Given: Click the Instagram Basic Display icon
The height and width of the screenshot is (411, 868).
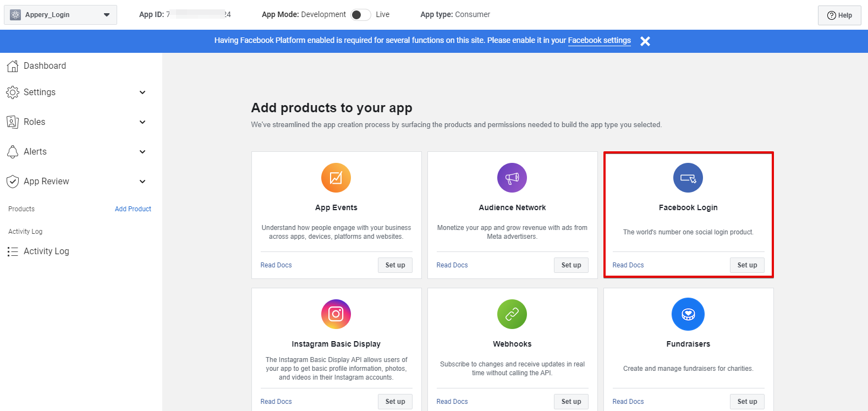Looking at the screenshot, I should click(336, 314).
